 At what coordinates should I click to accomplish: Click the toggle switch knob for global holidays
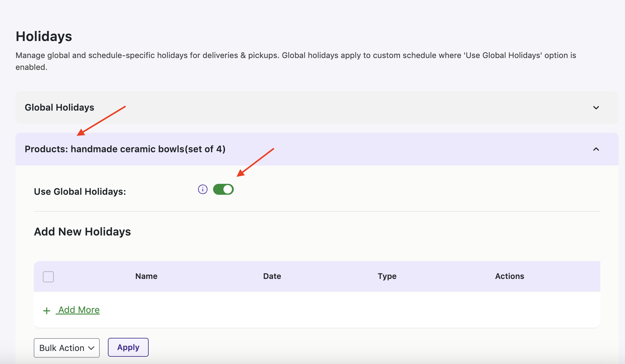[x=227, y=189]
